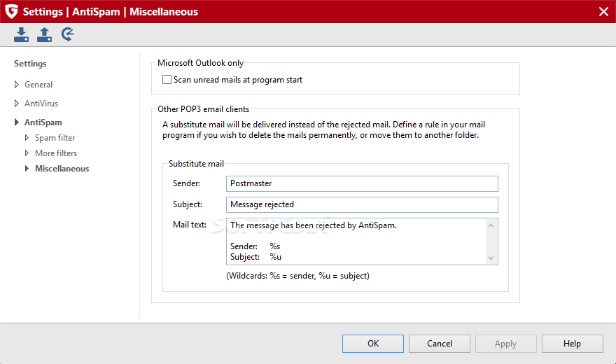This screenshot has width=616, height=364.
Task: Click the load settings download icon
Action: tap(21, 34)
